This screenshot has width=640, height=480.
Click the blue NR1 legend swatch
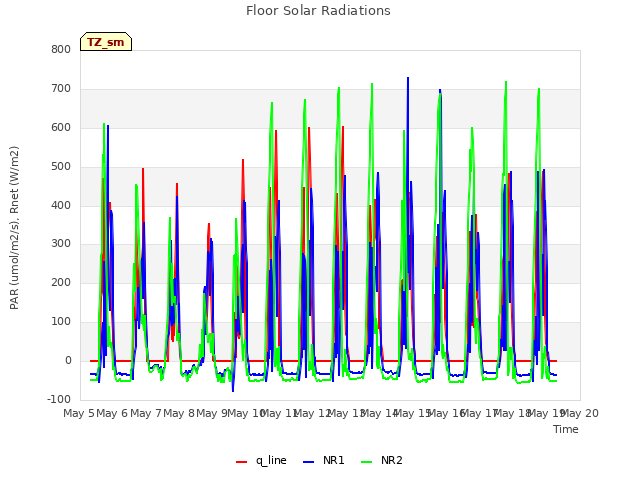[308, 462]
